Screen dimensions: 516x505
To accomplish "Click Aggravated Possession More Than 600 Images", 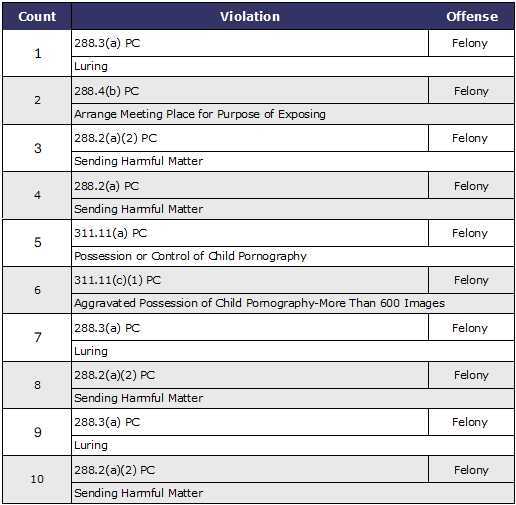I will [259, 303].
